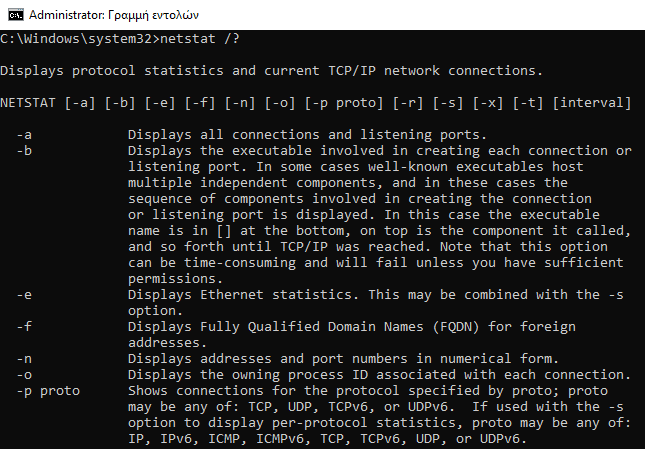Click the last line starting 'IP, IPv6, ICMP'
Screen dimensions: 645x449
click(327, 439)
